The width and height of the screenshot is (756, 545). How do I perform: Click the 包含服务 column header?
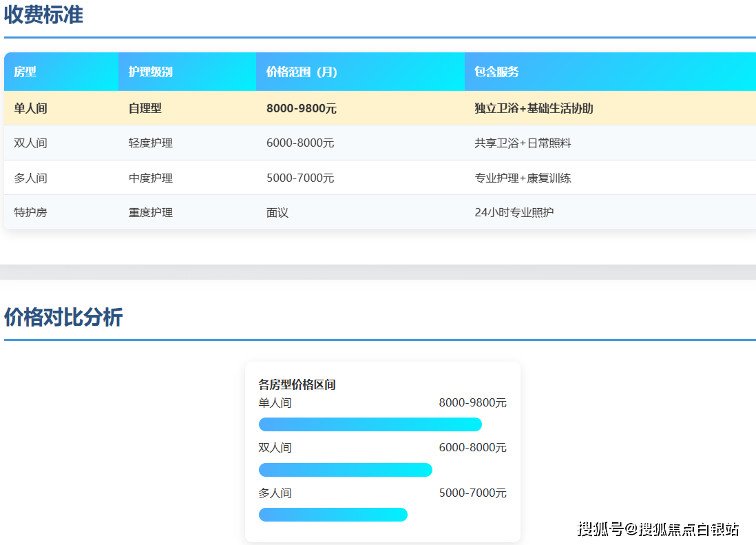click(496, 72)
